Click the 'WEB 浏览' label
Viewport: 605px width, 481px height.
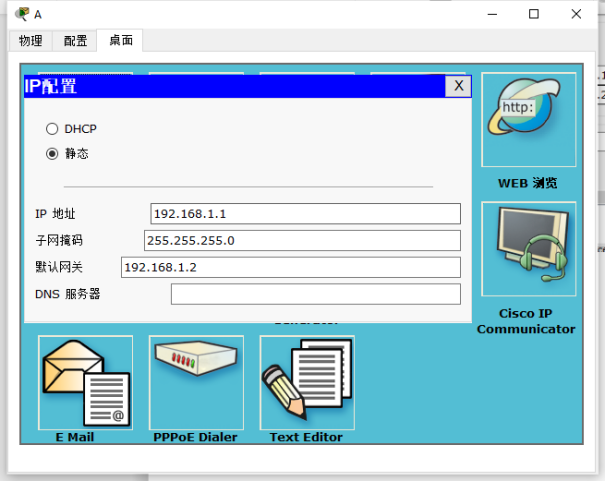(527, 183)
